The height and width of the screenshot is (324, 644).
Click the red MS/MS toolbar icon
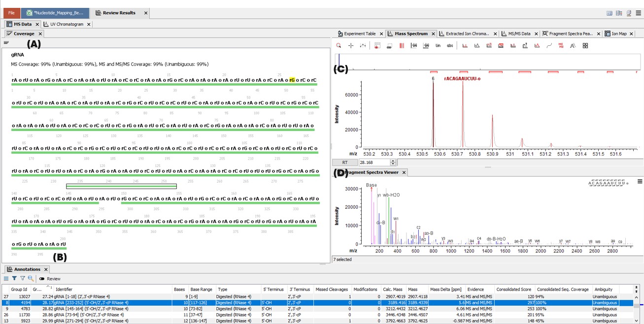click(x=561, y=46)
